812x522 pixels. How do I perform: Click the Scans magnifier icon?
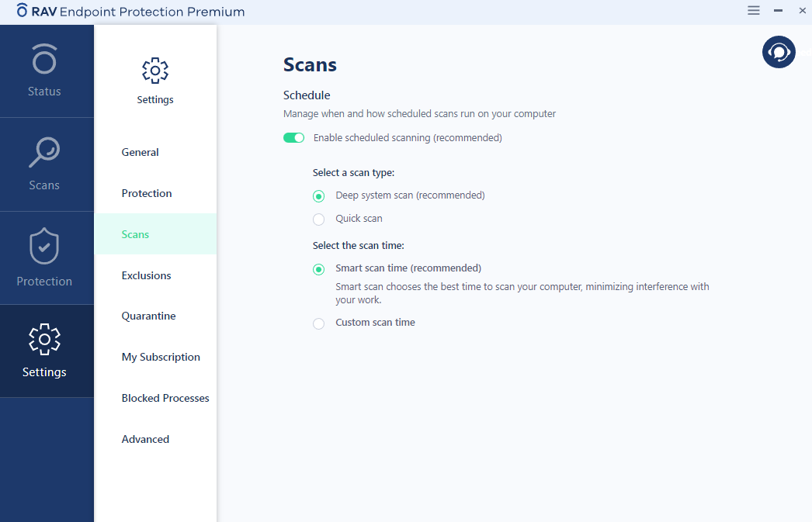[x=44, y=153]
